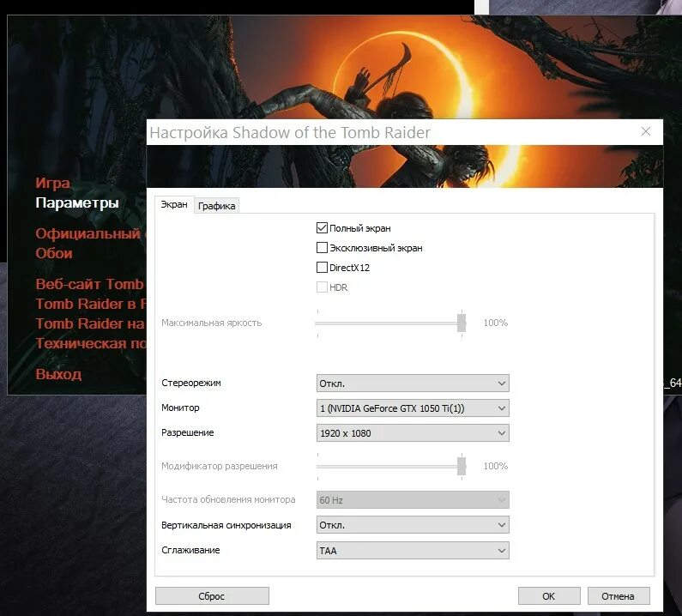Click the Вертикальная синхронизация label
Viewport: 682px width, 616px height.
pos(226,525)
